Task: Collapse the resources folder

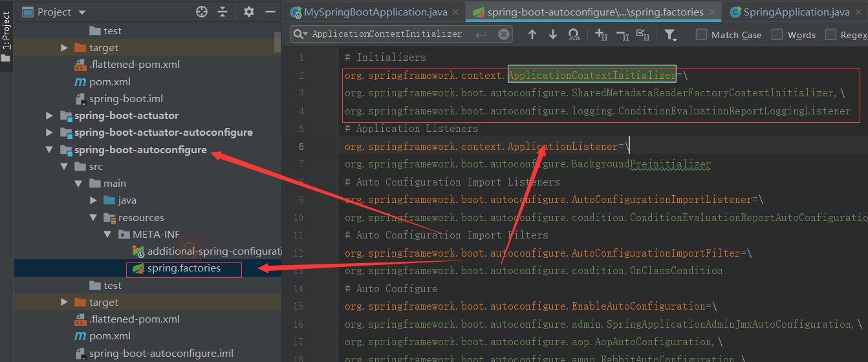Action: click(x=94, y=217)
